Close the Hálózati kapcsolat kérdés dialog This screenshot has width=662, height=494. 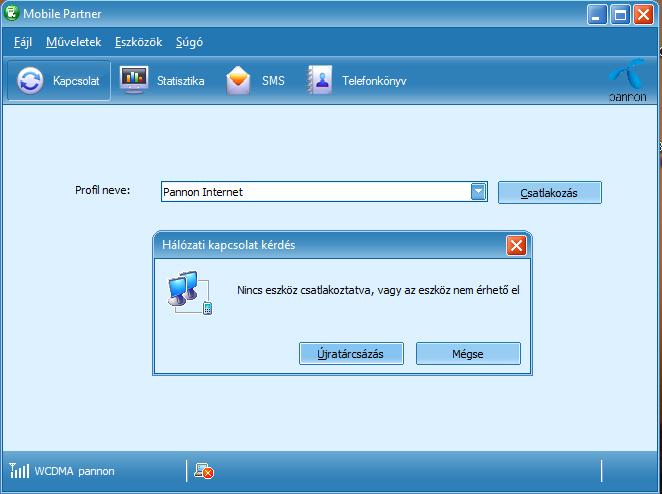point(516,245)
